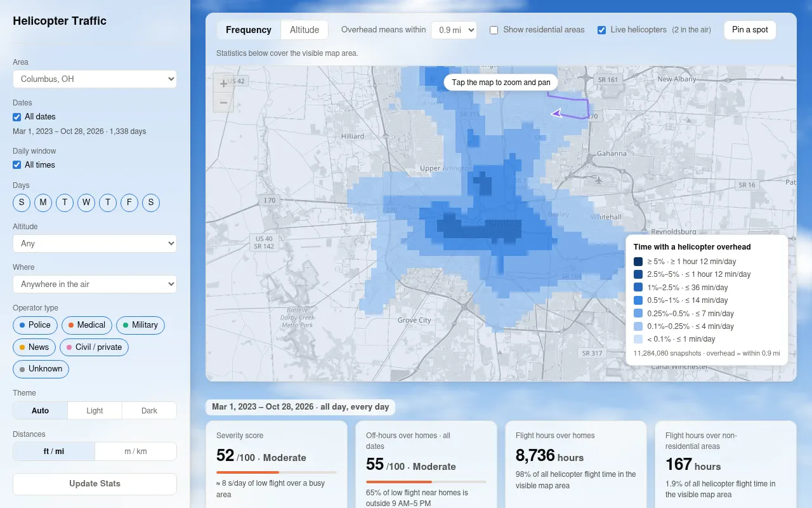Toggle the Medical operator filter chip
The image size is (812, 508).
(x=87, y=325)
